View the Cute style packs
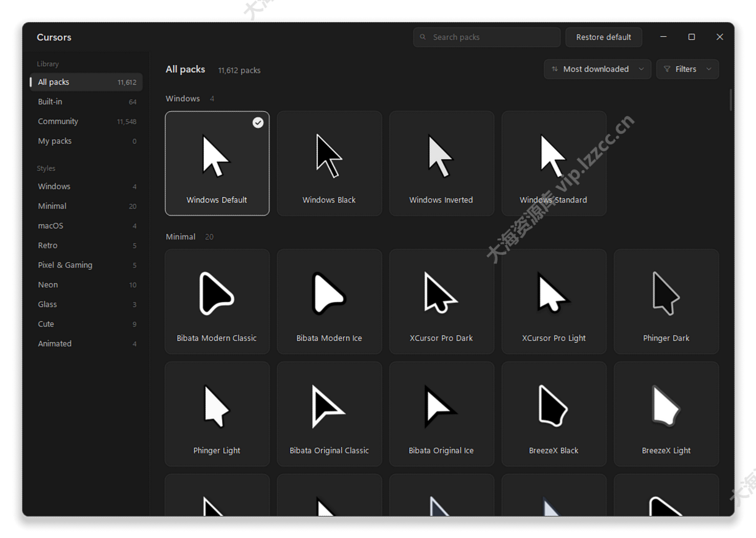 click(x=87, y=324)
